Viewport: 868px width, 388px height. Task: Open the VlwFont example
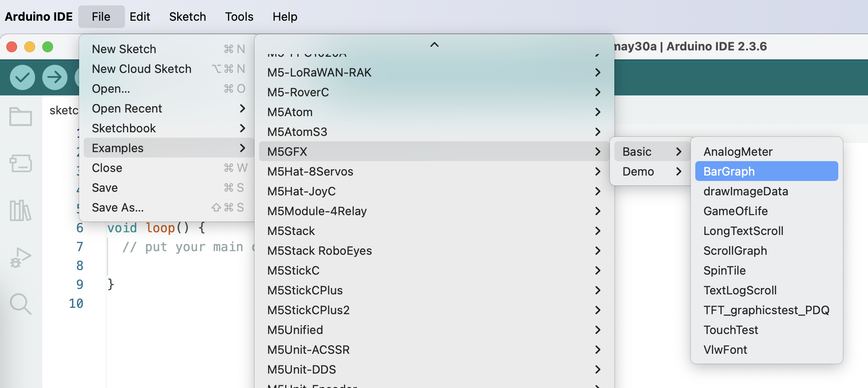pyautogui.click(x=767, y=349)
